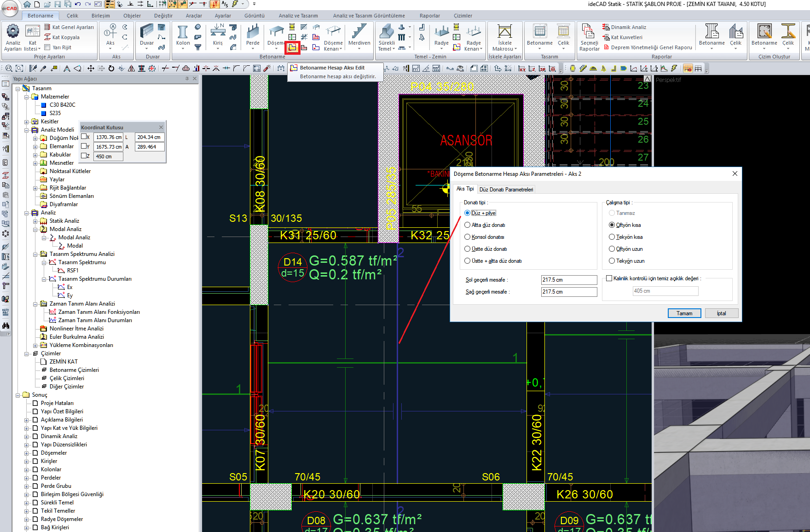Click the move tool cross-arrows icon
This screenshot has height=532, width=810.
click(91, 68)
